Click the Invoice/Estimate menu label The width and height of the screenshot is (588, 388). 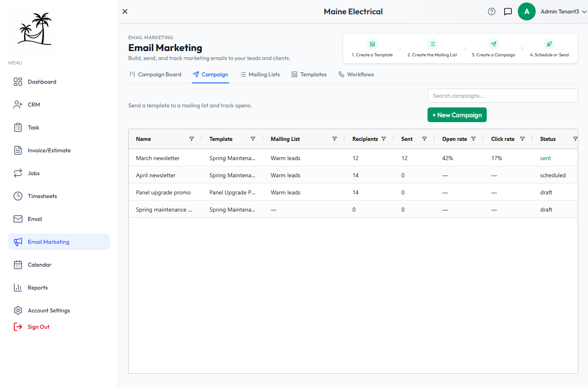[x=49, y=150]
